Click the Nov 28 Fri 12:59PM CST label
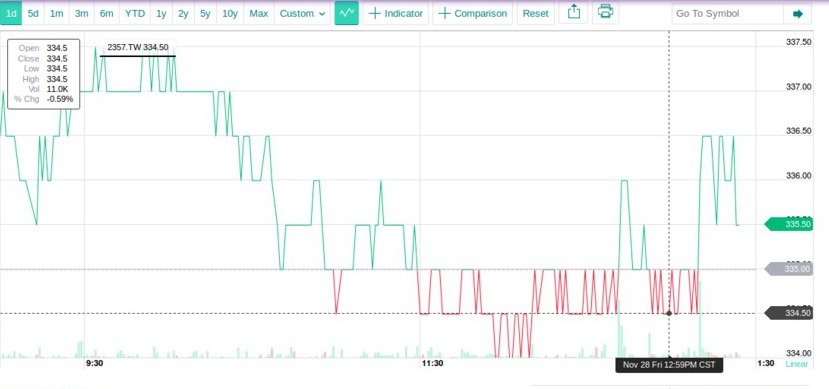Viewport: 829px width, 389px height. [x=669, y=365]
